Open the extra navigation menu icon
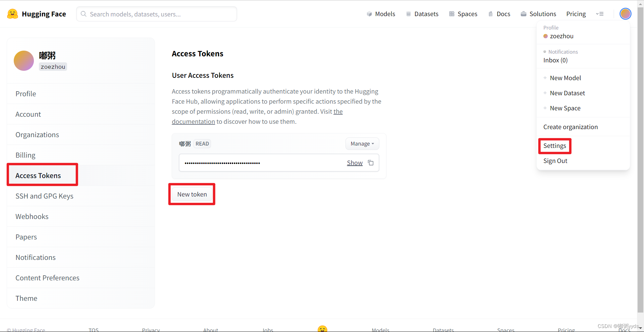 [600, 14]
